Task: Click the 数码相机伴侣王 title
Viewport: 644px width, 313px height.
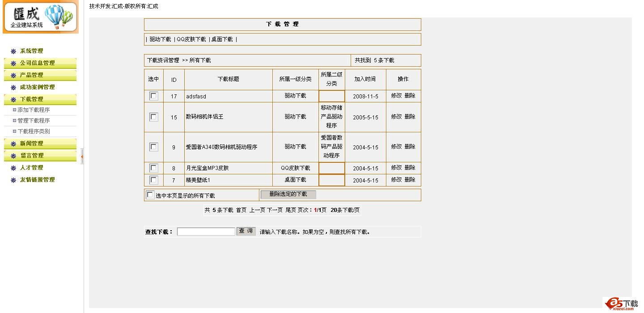Action: (204, 117)
